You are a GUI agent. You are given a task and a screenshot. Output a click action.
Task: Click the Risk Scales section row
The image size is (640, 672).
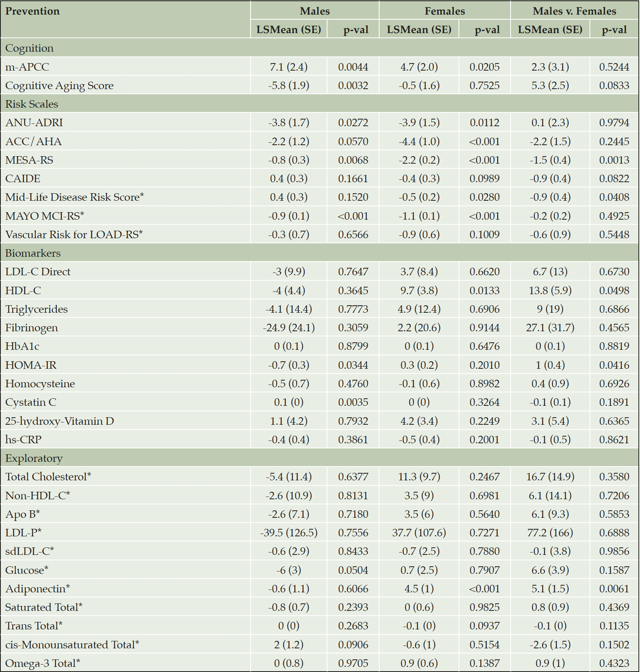point(320,104)
